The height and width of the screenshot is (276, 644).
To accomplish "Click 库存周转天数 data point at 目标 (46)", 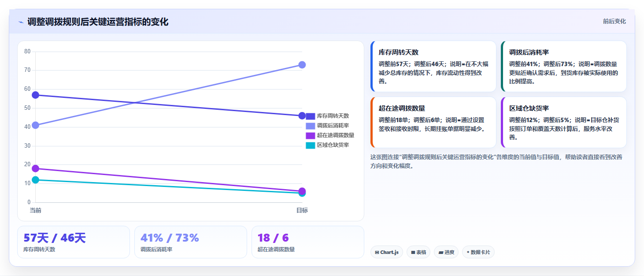I will (x=302, y=116).
